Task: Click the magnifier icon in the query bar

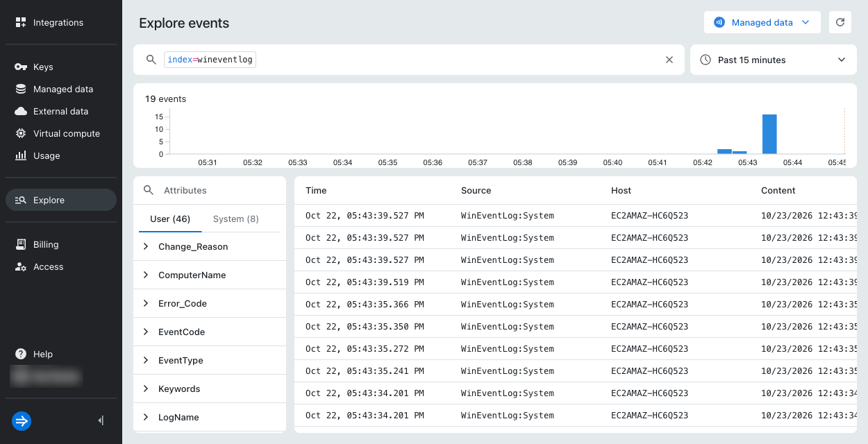Action: pos(151,60)
